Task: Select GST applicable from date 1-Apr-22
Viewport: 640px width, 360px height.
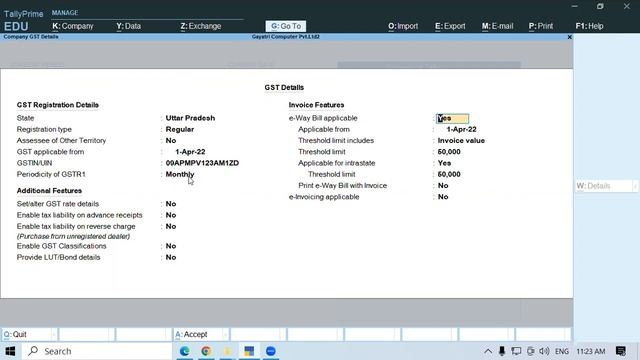Action: (x=190, y=152)
